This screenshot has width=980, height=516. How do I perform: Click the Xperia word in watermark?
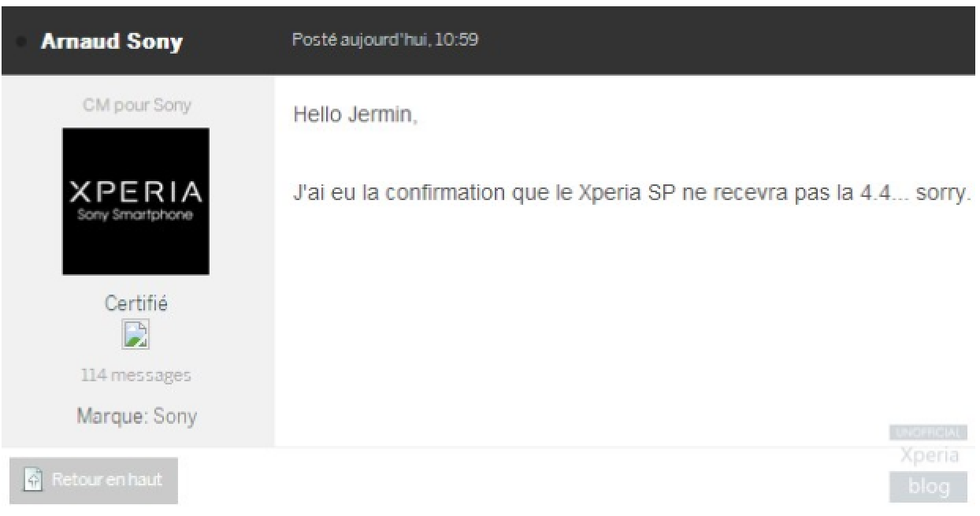click(x=930, y=455)
